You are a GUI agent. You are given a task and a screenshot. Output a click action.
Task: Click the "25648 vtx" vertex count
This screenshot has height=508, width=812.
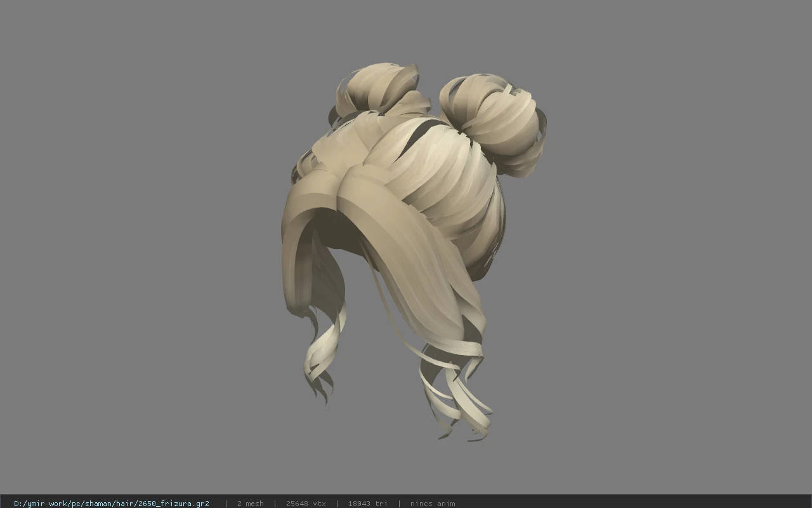[306, 504]
